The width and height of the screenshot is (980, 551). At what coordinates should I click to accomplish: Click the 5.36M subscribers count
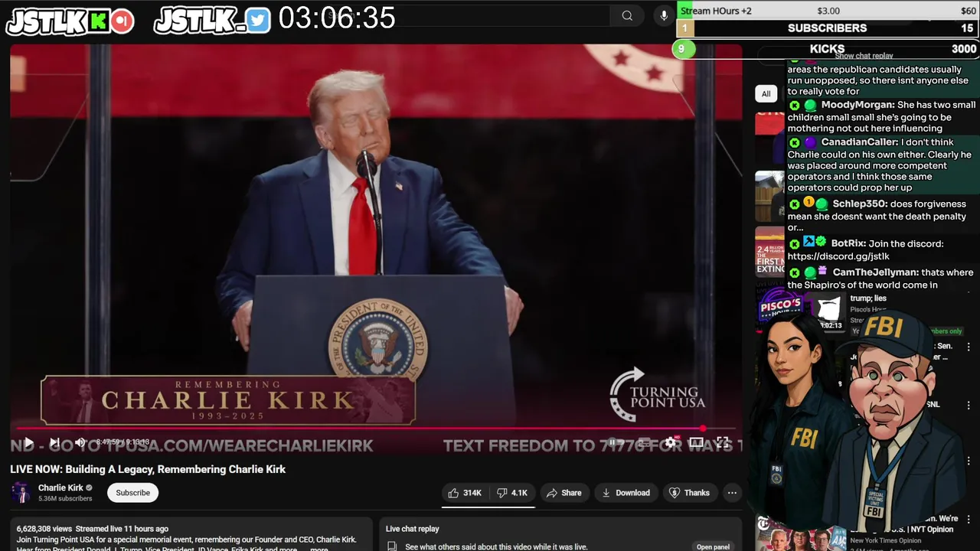point(65,499)
